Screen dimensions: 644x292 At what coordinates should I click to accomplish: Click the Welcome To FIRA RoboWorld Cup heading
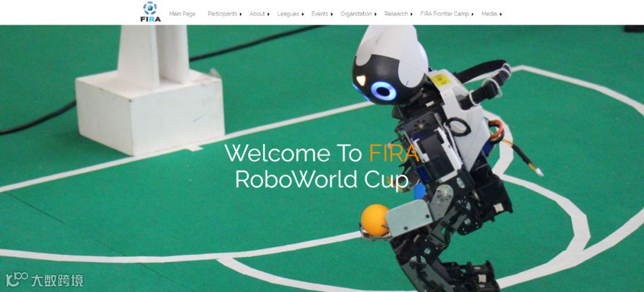(321, 166)
